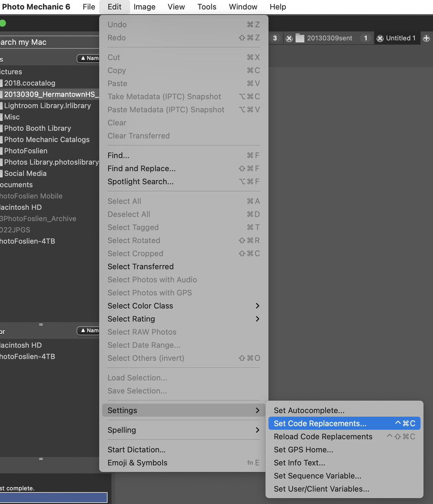The height and width of the screenshot is (504, 433).
Task: Choose Set GPS Home...
Action: click(344, 450)
